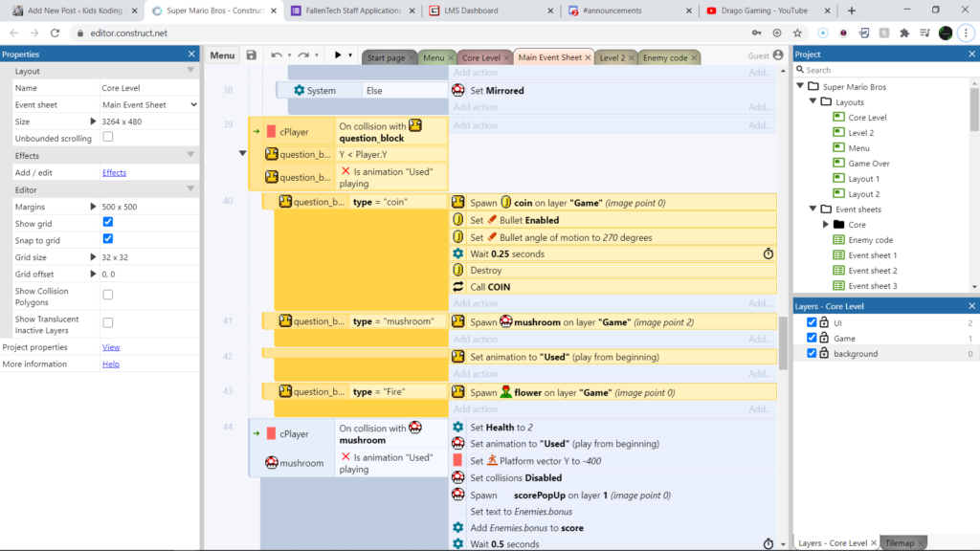Viewport: 980px width, 551px height.
Task: Close the Main Event Sheet tab
Action: [588, 57]
